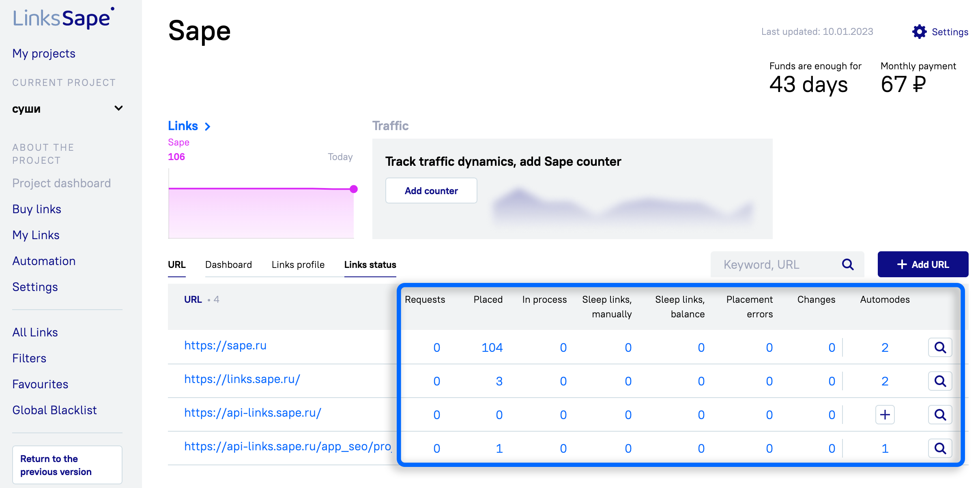
Task: Open magnifier for the https://api-links.sape.ru/ row
Action: click(x=940, y=415)
